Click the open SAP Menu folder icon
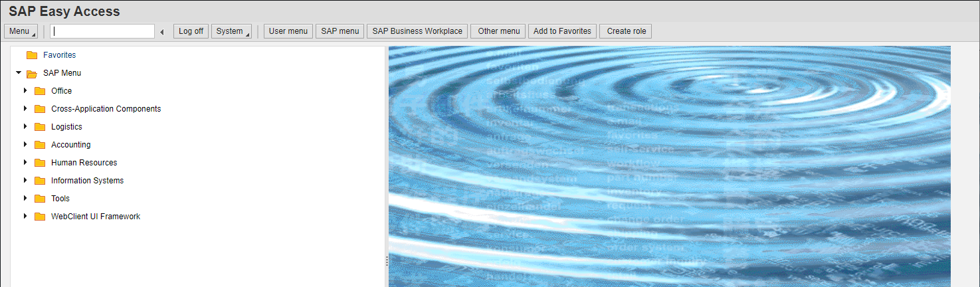The height and width of the screenshot is (287, 980). [x=31, y=73]
